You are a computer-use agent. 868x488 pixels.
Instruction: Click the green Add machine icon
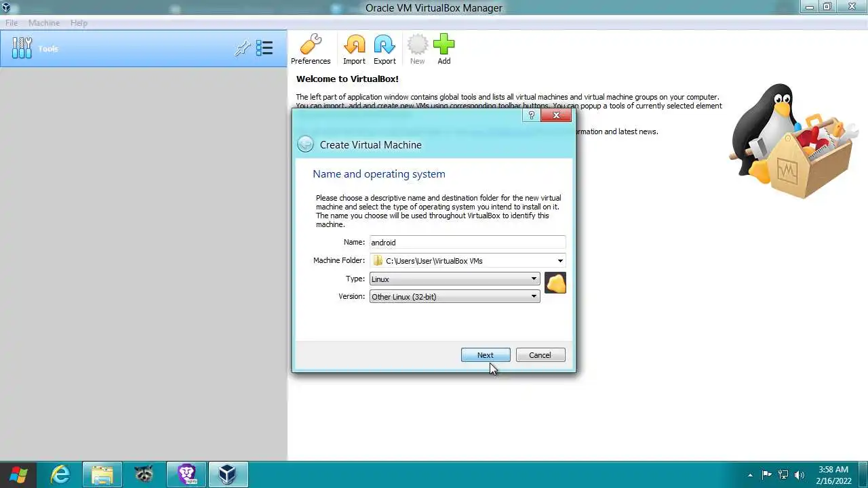pyautogui.click(x=443, y=49)
